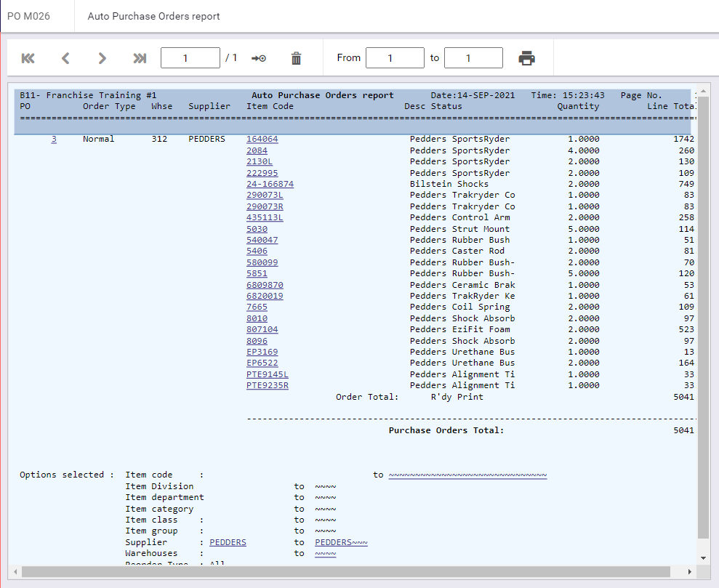Open item code 435113L
719x588 pixels.
265,217
